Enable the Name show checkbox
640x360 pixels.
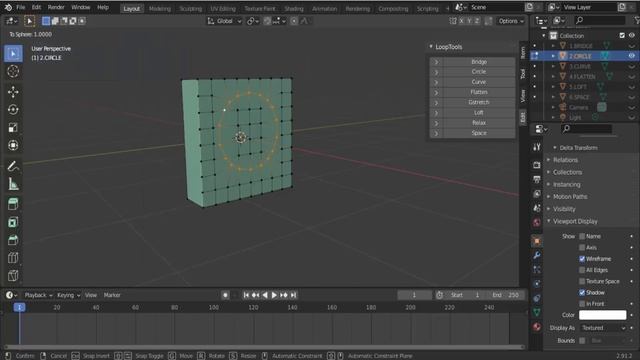(582, 236)
